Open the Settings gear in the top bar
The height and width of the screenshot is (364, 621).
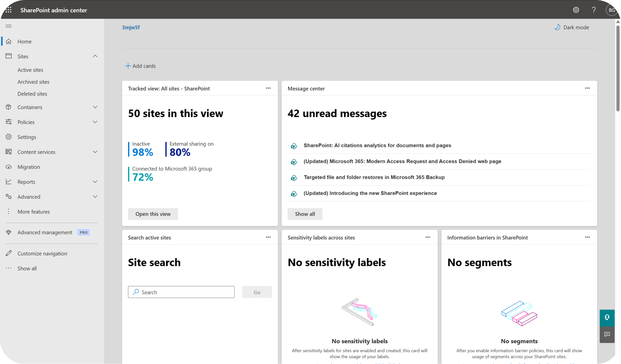click(576, 10)
